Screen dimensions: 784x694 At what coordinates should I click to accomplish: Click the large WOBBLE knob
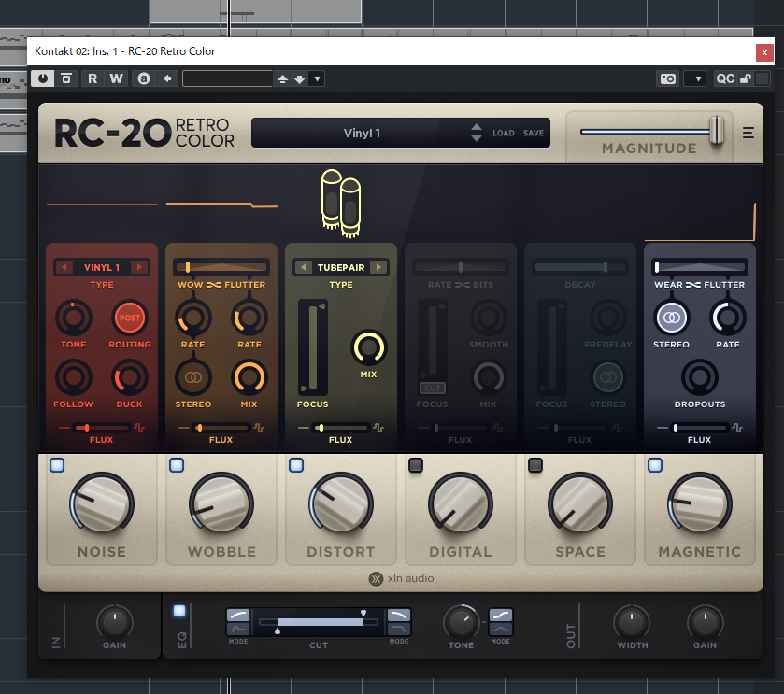pos(221,503)
